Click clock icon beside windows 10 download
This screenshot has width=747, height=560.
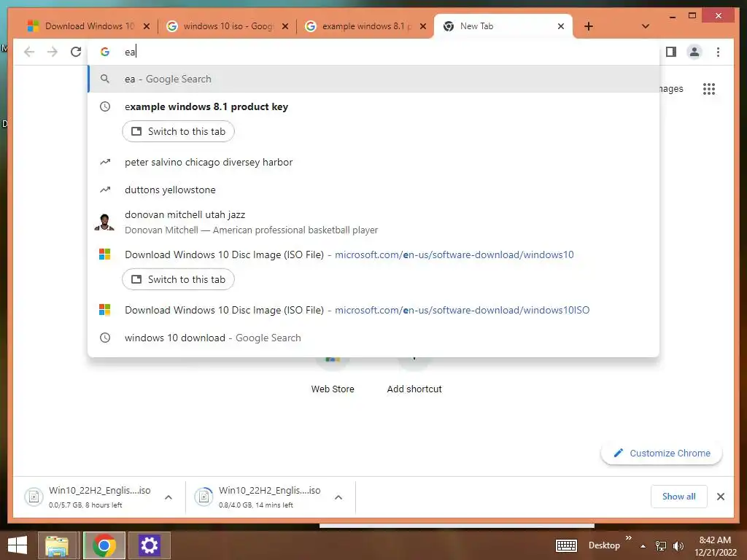tap(105, 338)
